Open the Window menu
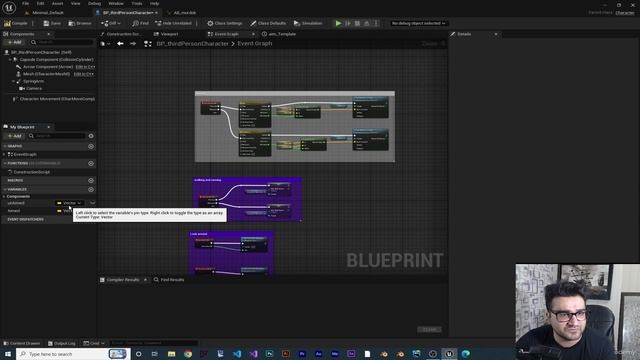Viewport: 640px width, 360px height. [116, 3]
